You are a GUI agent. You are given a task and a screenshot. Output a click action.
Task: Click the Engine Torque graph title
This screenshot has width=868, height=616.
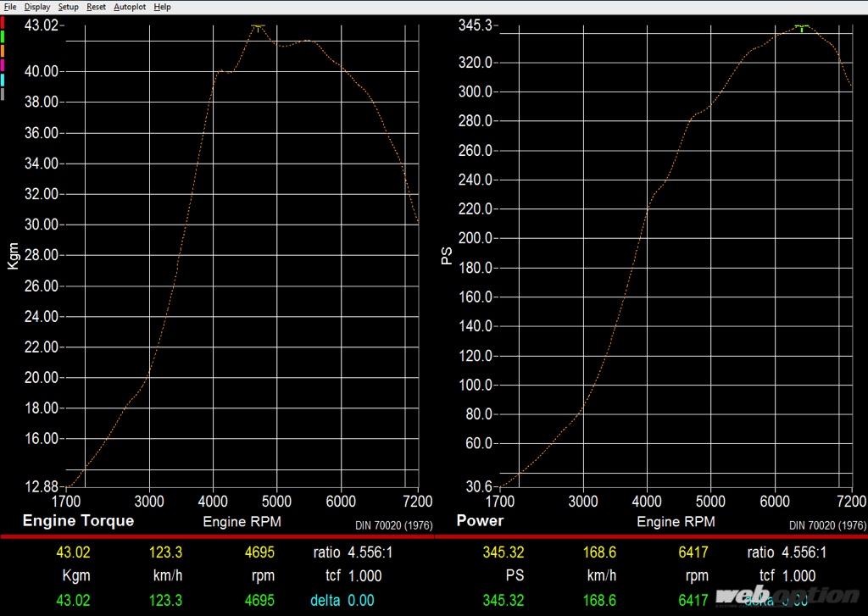coord(78,520)
